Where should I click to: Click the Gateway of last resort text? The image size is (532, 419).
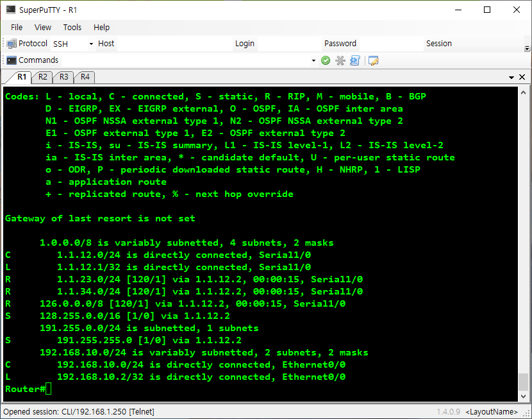point(100,218)
